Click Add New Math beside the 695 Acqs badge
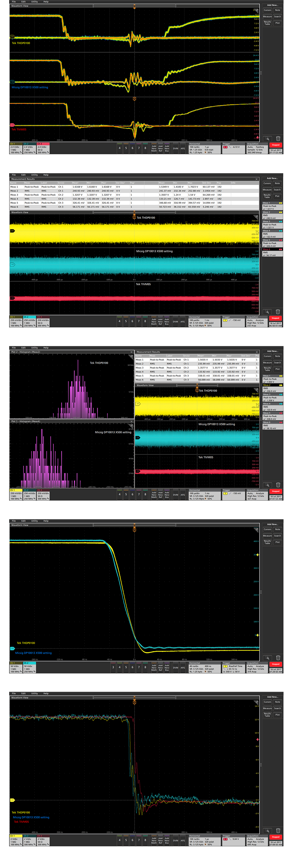 (x=154, y=841)
